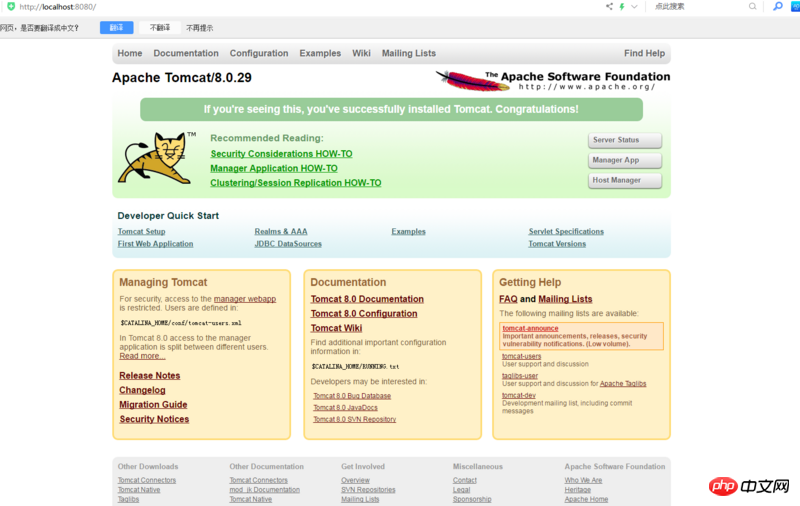The image size is (800, 506).
Task: Open the Documentation nav item
Action: point(186,53)
